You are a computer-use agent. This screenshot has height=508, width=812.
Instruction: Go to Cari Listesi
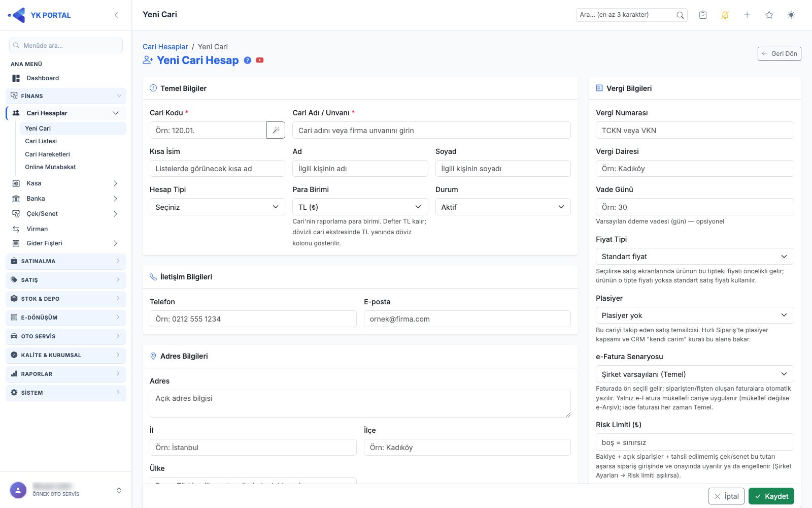pyautogui.click(x=73, y=141)
